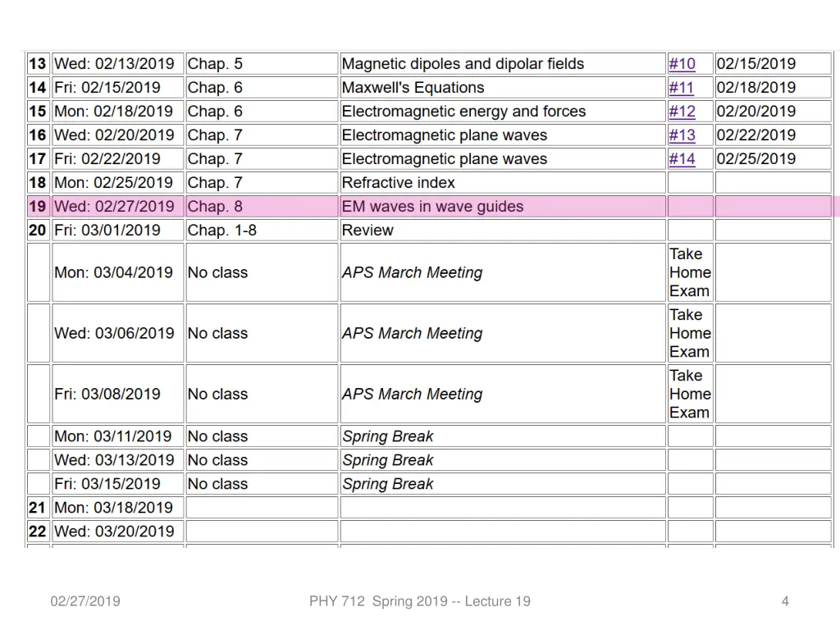Click the Maxwell's Equations topic cell
Screen dimensions: 840x630
503,87
